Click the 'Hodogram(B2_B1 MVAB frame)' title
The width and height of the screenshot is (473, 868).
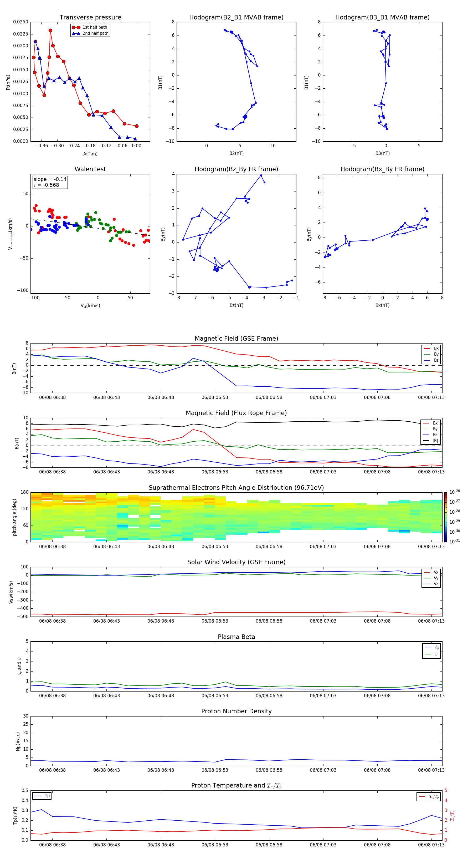pos(236,18)
